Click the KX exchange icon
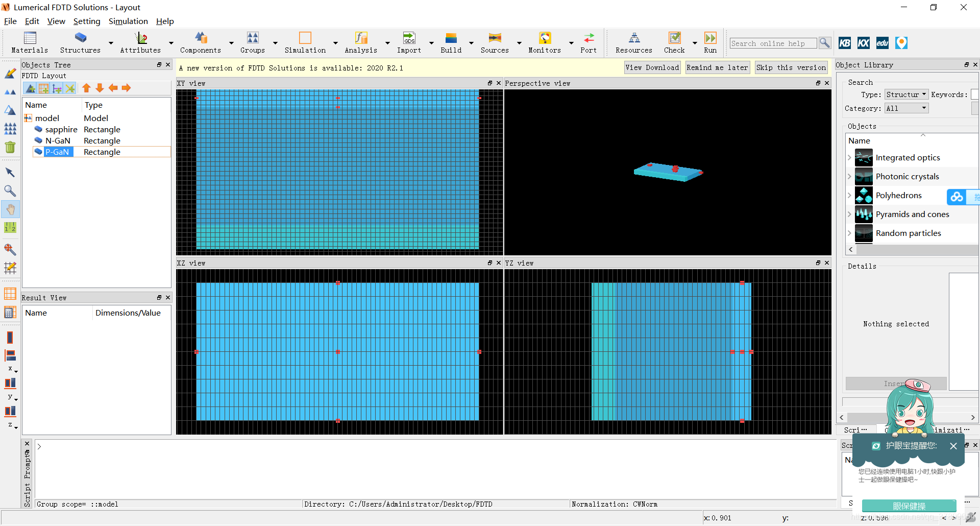The width and height of the screenshot is (980, 526). (x=864, y=43)
